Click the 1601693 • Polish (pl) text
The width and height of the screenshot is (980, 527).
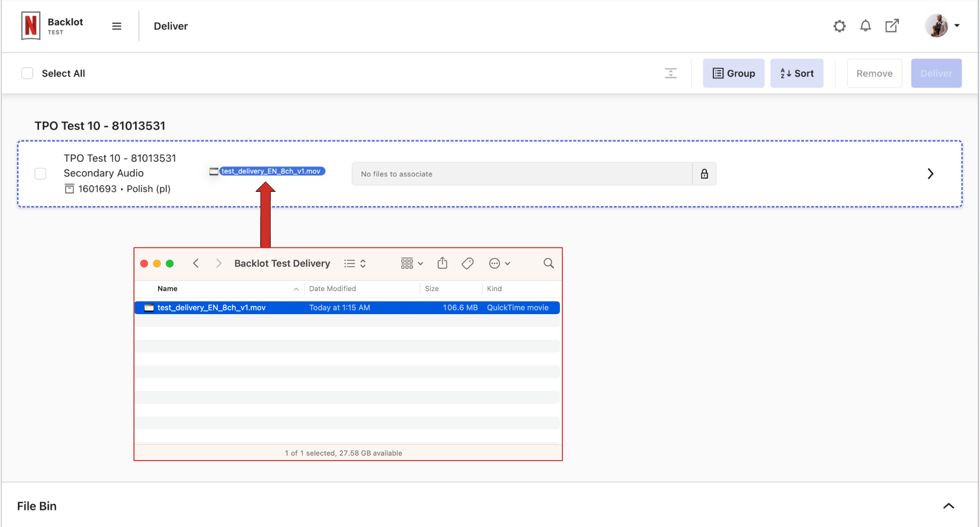point(124,189)
